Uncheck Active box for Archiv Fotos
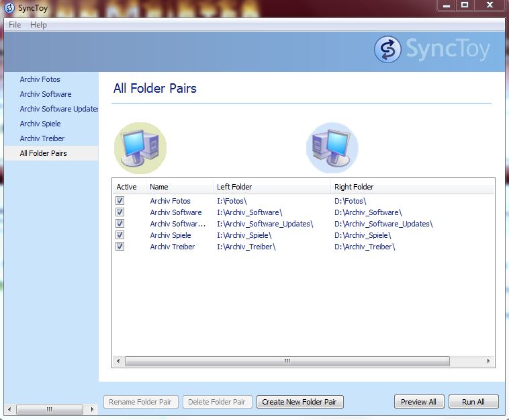Image resolution: width=509 pixels, height=420 pixels. [120, 201]
